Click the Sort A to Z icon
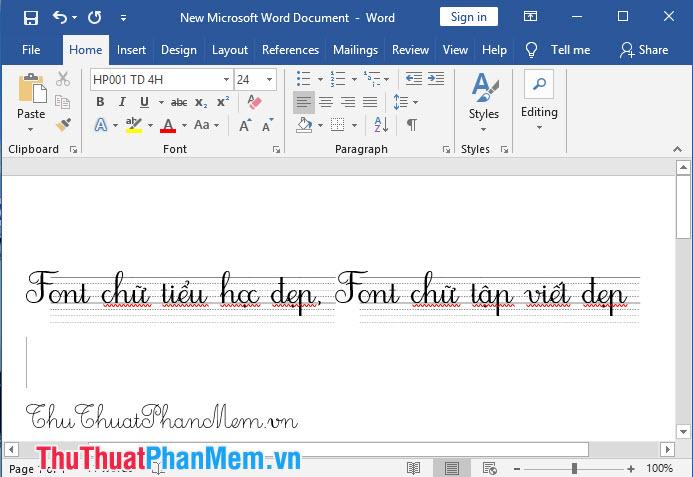The image size is (693, 477). pos(380,125)
